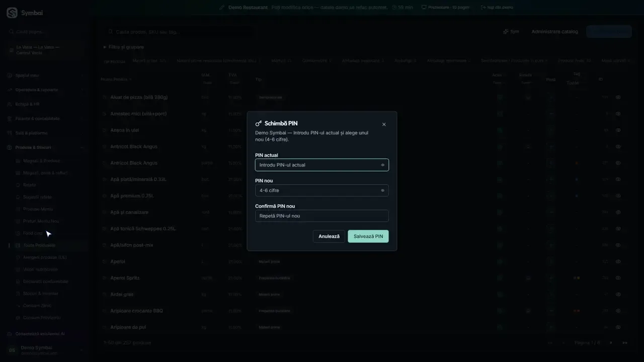Click the Symbai logo icon
Image resolution: width=644 pixels, height=362 pixels.
(12, 13)
